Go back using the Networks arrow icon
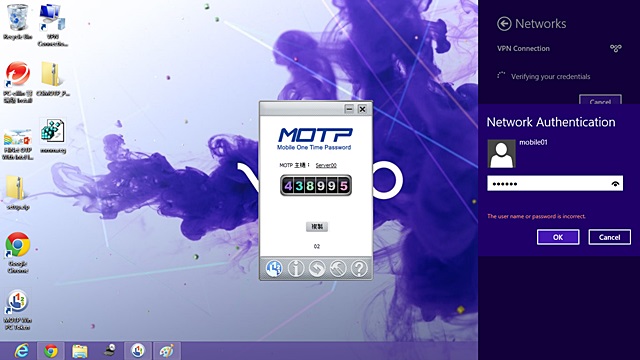Image resolution: width=640 pixels, height=360 pixels. pos(504,24)
